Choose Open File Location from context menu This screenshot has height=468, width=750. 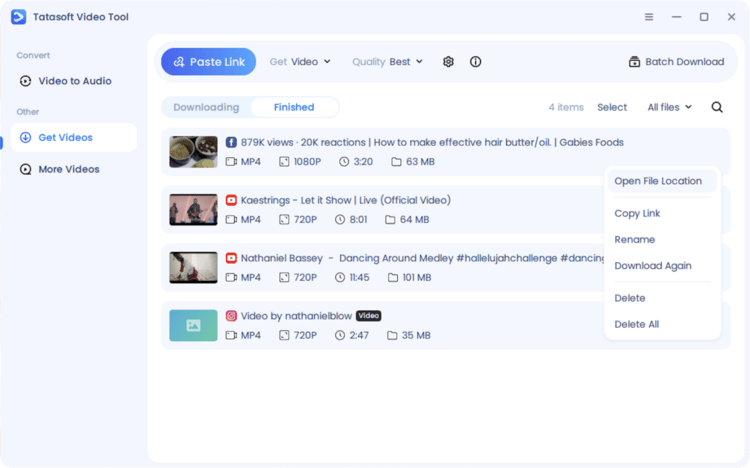[662, 181]
